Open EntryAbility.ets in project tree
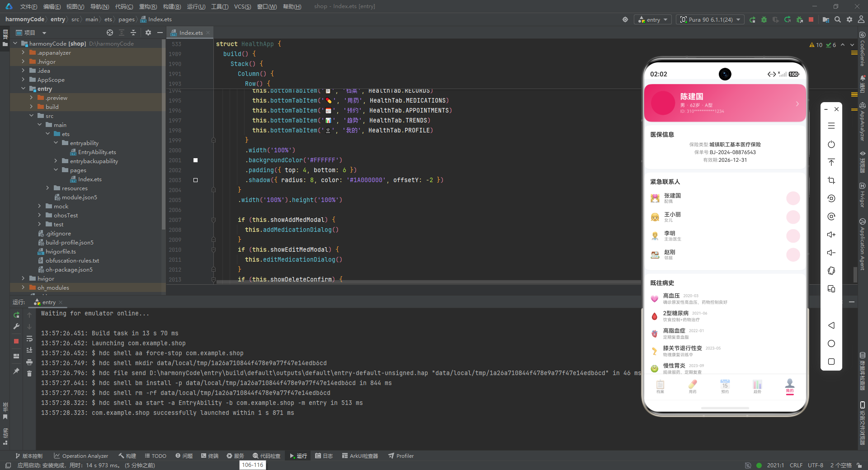 tap(93, 152)
